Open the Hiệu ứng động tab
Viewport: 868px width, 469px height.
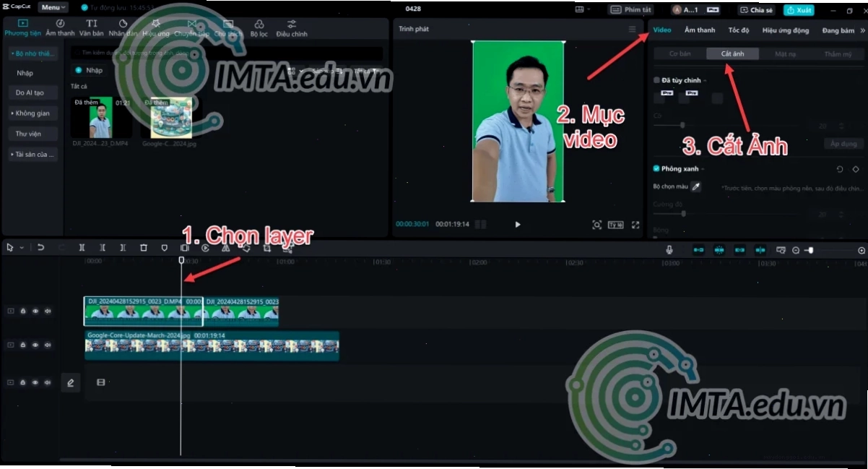pyautogui.click(x=786, y=30)
